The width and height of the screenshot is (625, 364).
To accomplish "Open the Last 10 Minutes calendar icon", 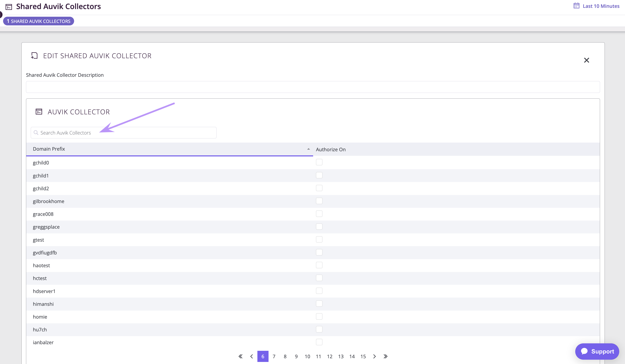I will [576, 6].
